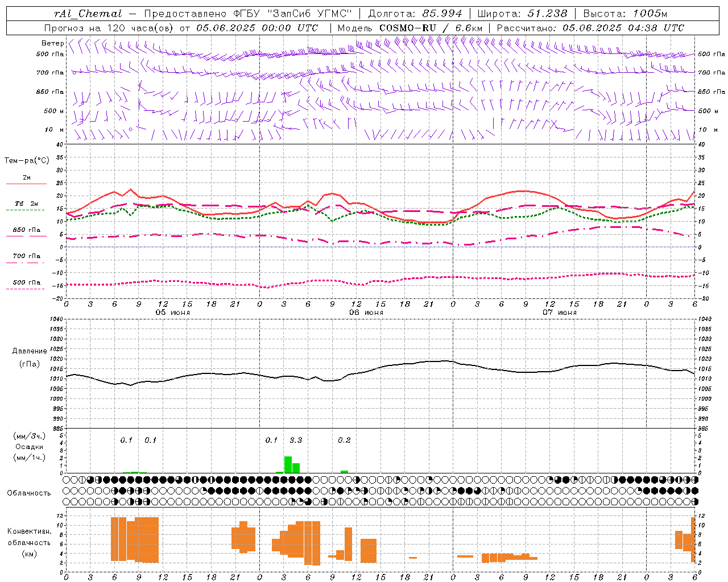Click the Td 2м dew point legend entry
The image size is (728, 582).
[27, 203]
